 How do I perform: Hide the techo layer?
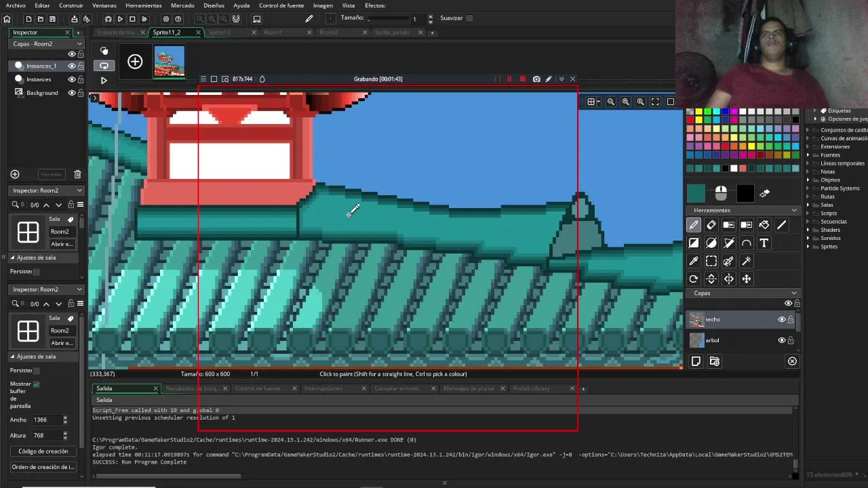(781, 319)
